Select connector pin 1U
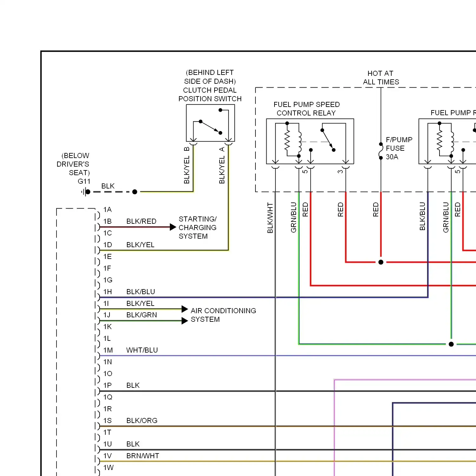This screenshot has width=476, height=476. [108, 444]
